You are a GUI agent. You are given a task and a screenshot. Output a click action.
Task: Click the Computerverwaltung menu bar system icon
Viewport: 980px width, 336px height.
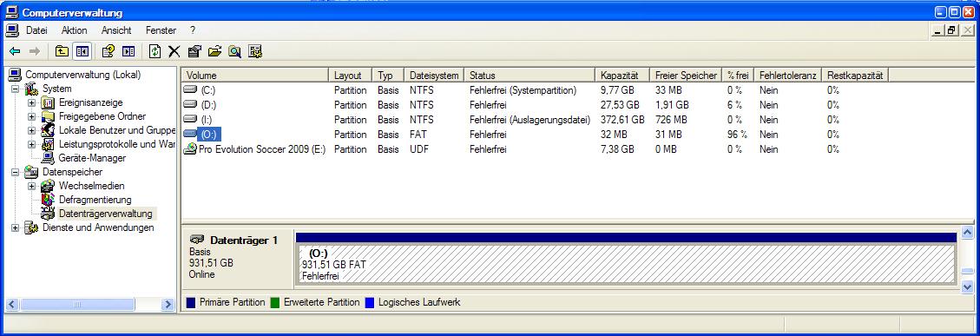pos(12,30)
